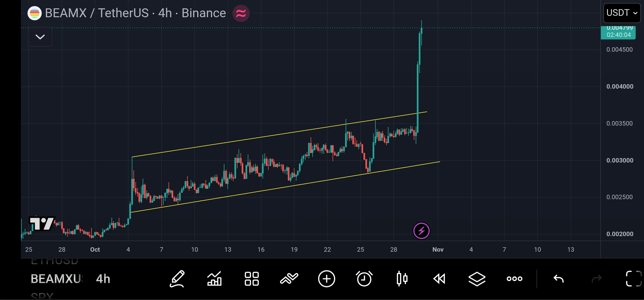Select the current price label 0.004799

coord(620,28)
